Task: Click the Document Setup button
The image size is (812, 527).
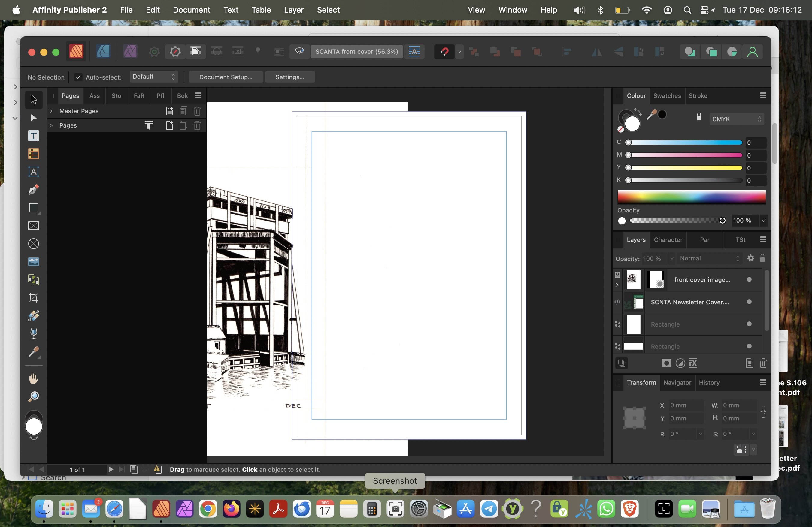Action: [x=226, y=77]
